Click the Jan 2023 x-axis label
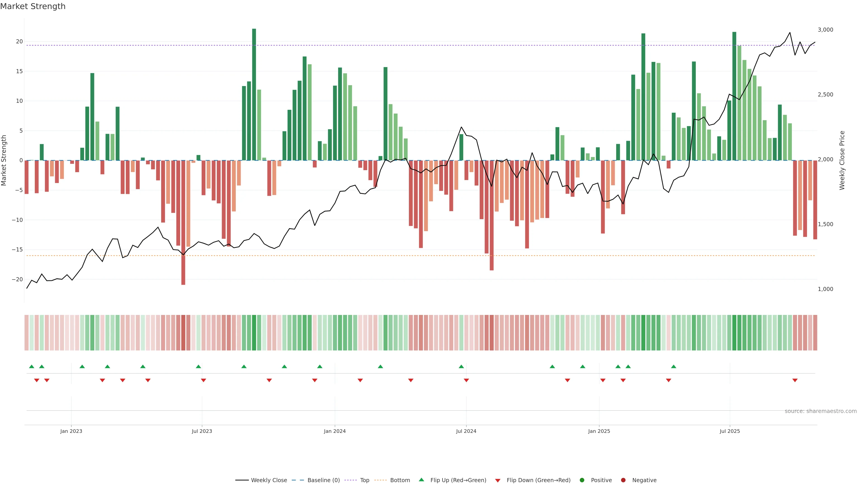 71,431
